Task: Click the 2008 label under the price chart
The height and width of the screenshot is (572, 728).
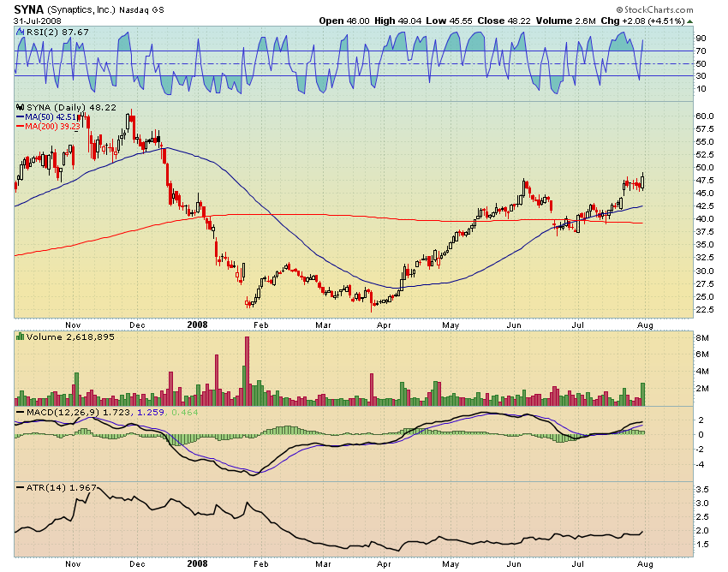Action: pyautogui.click(x=197, y=325)
